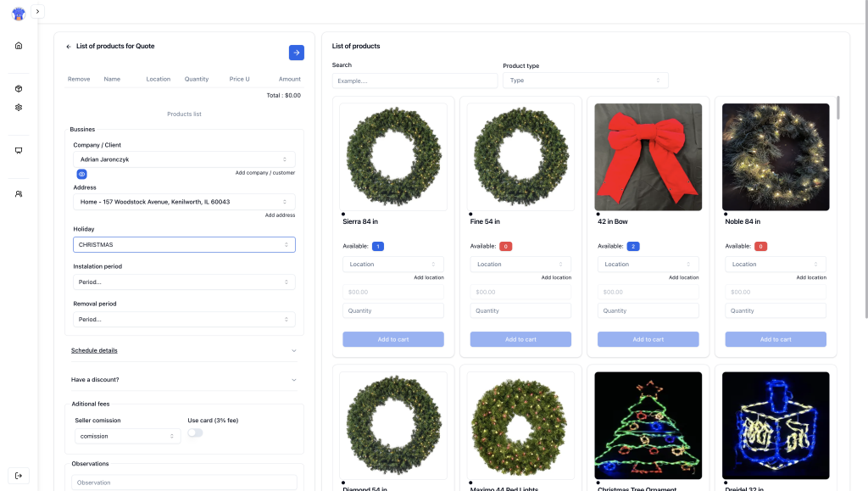Open the Instalation period dropdown
Screen dimensions: 868x491
click(184, 282)
